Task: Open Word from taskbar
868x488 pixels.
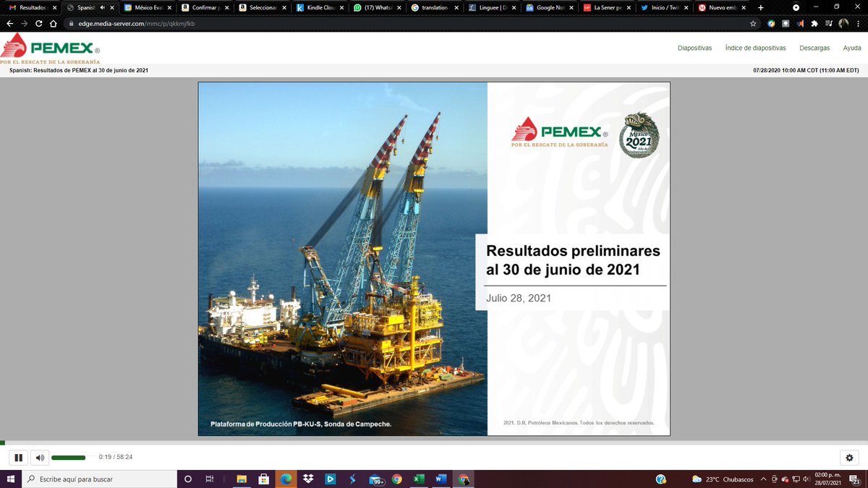Action: (441, 479)
